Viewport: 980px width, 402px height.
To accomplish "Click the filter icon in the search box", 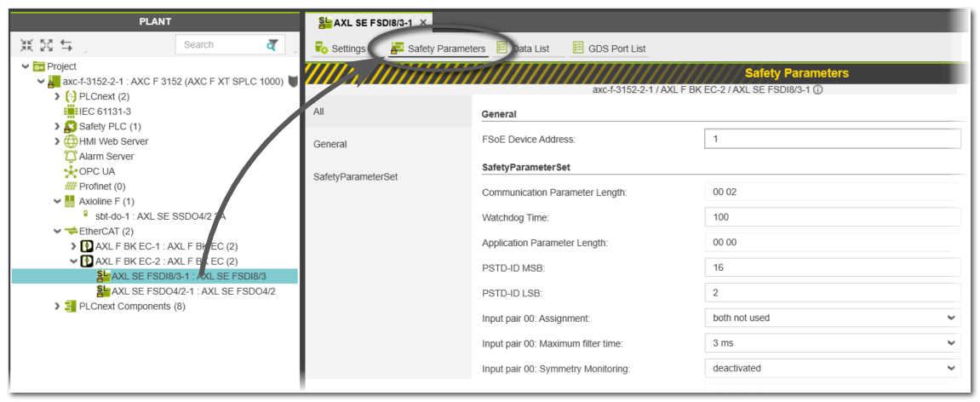I will coord(272,45).
